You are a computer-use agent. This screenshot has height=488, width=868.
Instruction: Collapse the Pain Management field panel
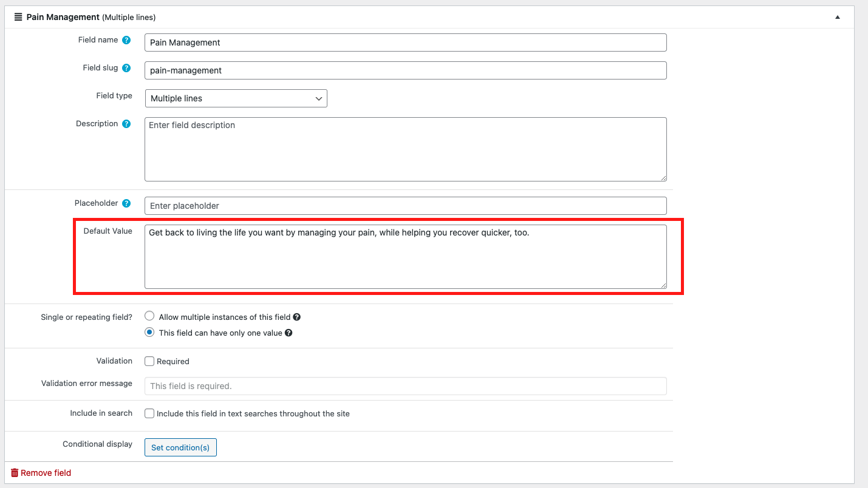pos(838,18)
